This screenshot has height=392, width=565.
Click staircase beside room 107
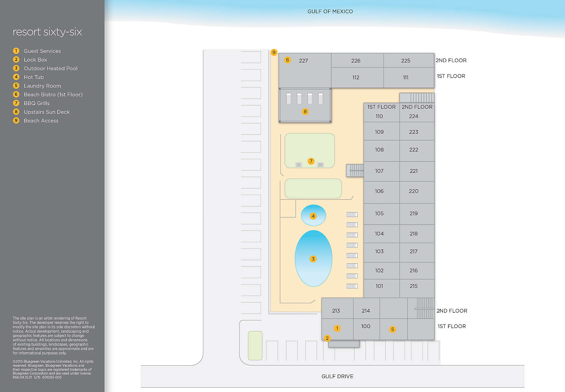pos(355,171)
